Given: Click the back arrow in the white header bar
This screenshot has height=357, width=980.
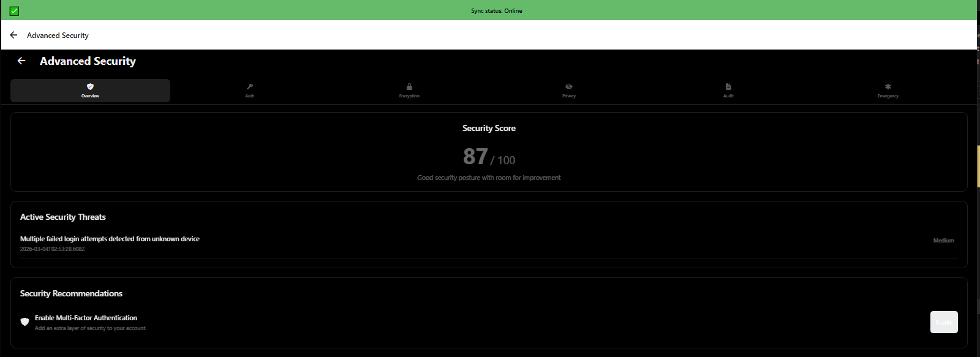Looking at the screenshot, I should [13, 35].
